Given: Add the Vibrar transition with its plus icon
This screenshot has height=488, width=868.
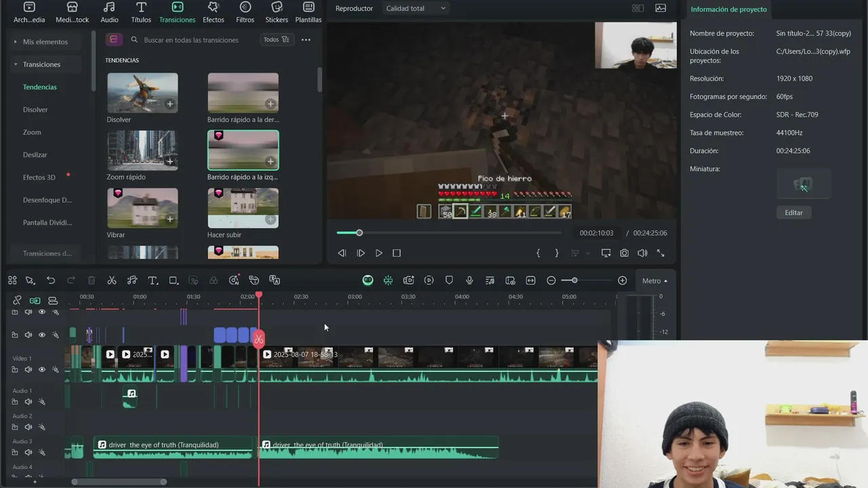Looking at the screenshot, I should [x=170, y=219].
